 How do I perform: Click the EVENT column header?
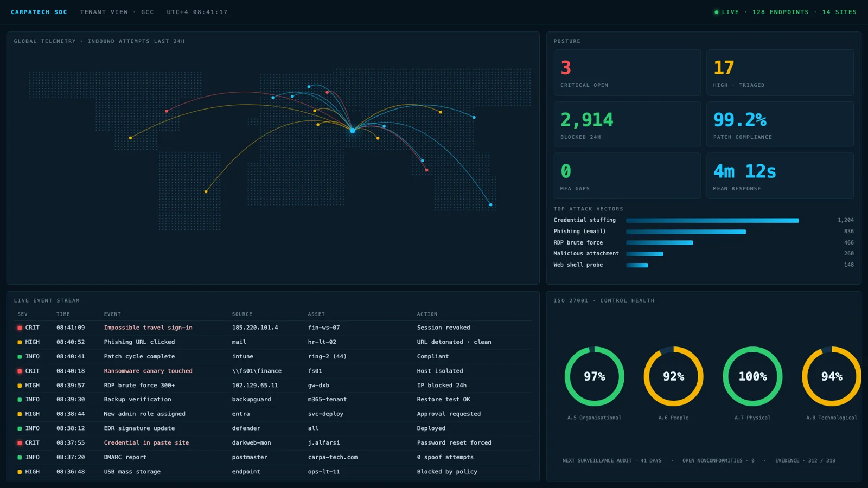pos(112,314)
